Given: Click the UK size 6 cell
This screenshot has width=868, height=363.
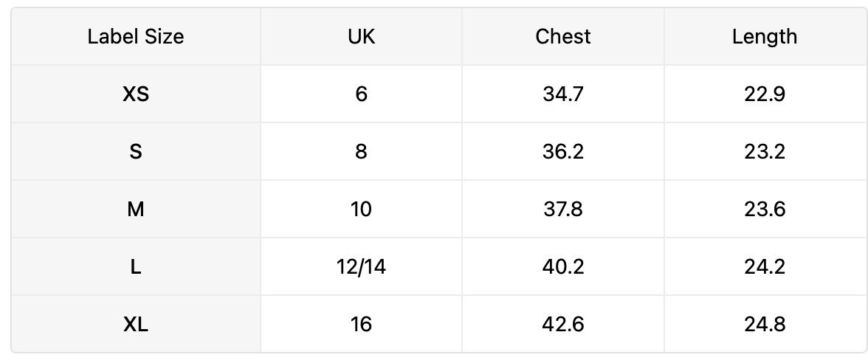Looking at the screenshot, I should click(361, 94).
